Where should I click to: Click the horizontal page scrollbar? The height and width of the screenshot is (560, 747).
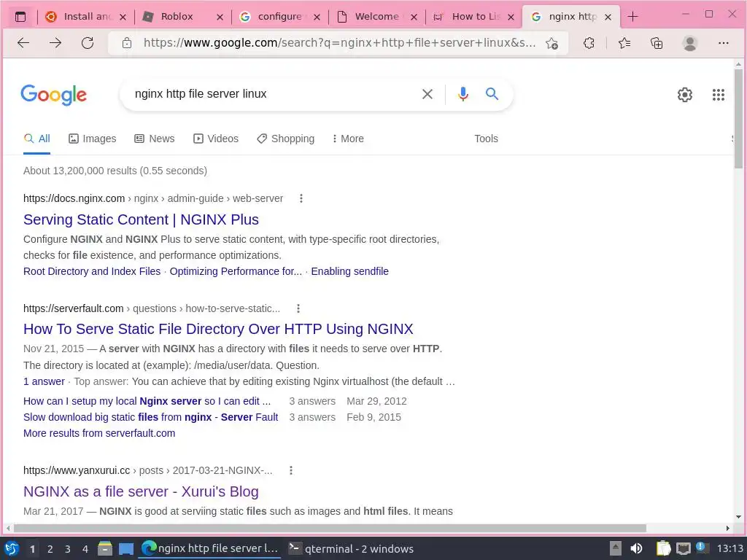click(330, 528)
